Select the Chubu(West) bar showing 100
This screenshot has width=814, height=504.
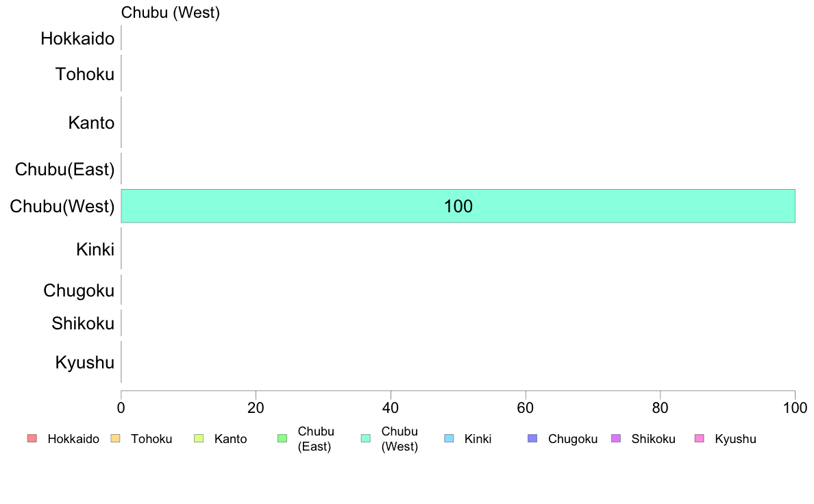coord(458,206)
